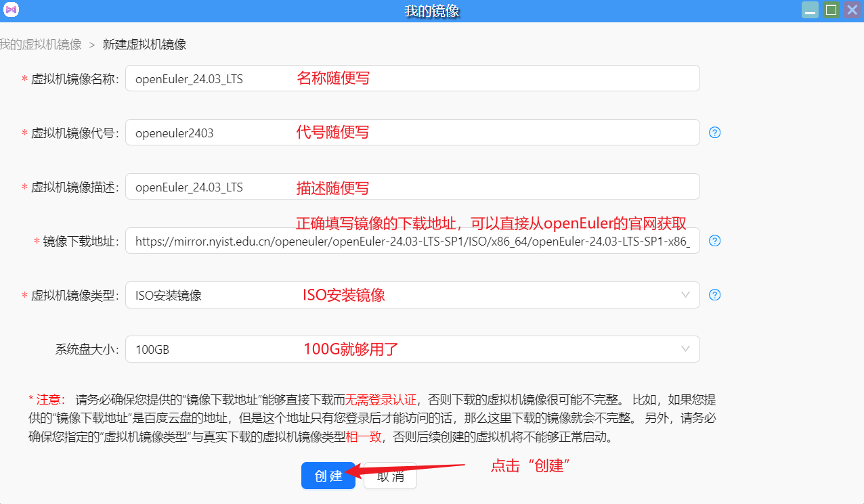This screenshot has width=864, height=504.
Task: Click the 系统盘大小 label
Action: point(87,350)
